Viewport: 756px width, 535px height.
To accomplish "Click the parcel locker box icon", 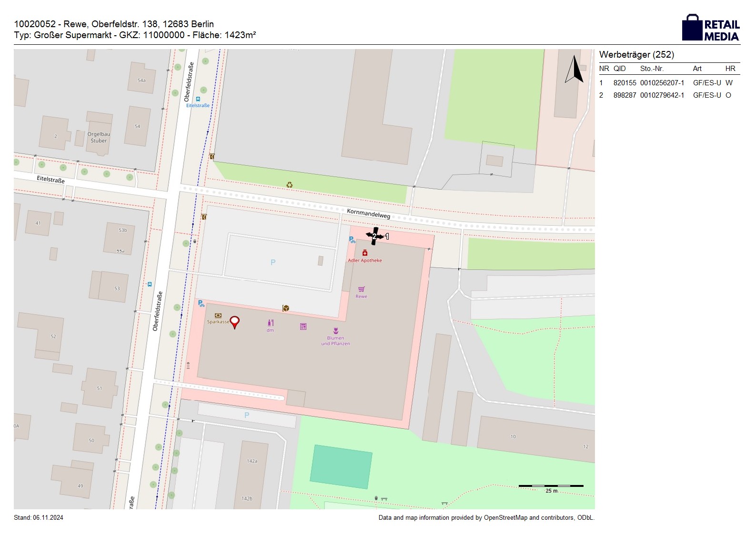I will (x=286, y=308).
